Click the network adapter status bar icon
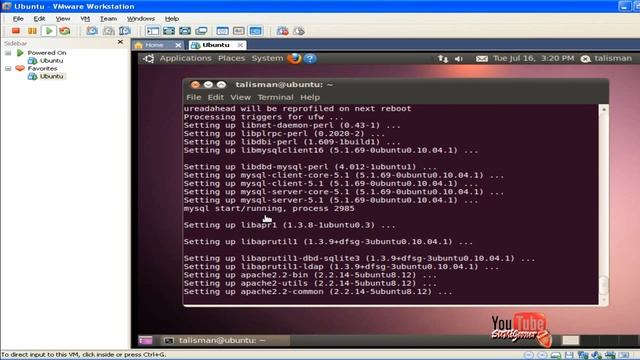The image size is (640, 360). (583, 355)
